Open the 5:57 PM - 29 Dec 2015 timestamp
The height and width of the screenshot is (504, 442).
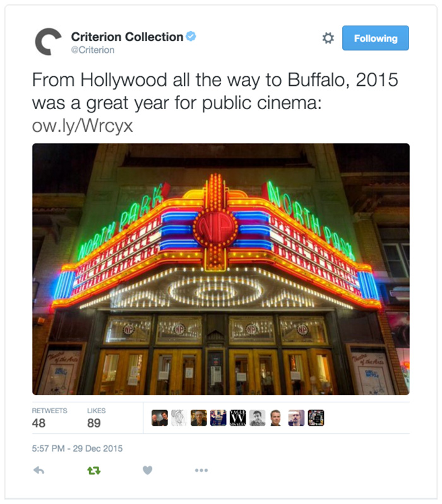[x=77, y=448]
